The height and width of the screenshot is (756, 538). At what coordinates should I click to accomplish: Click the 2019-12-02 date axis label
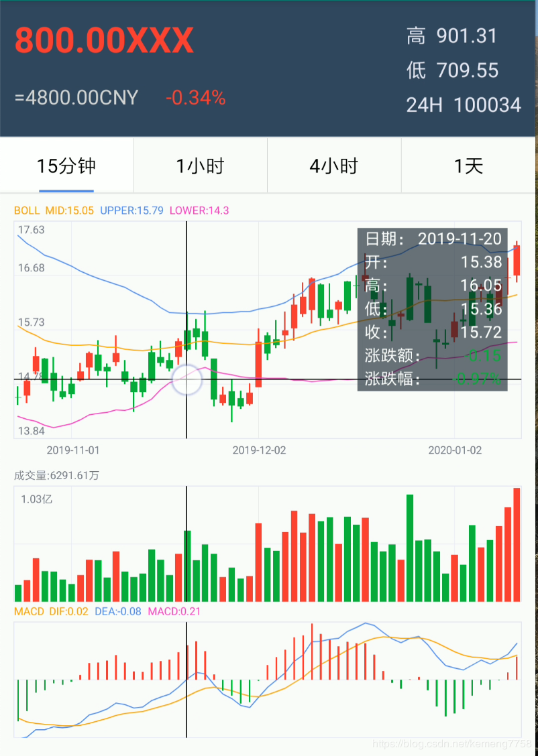pos(259,450)
